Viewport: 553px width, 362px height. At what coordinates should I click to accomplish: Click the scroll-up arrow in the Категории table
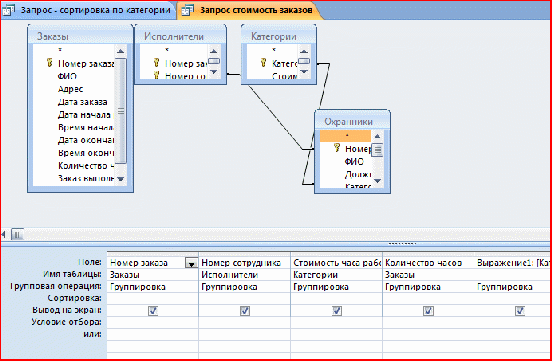tap(304, 52)
